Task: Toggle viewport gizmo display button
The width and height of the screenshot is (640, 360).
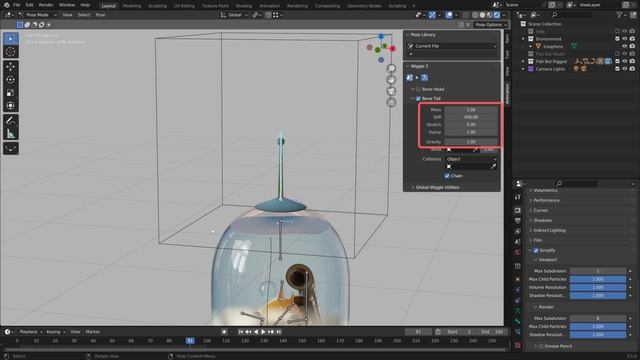Action: (x=432, y=15)
